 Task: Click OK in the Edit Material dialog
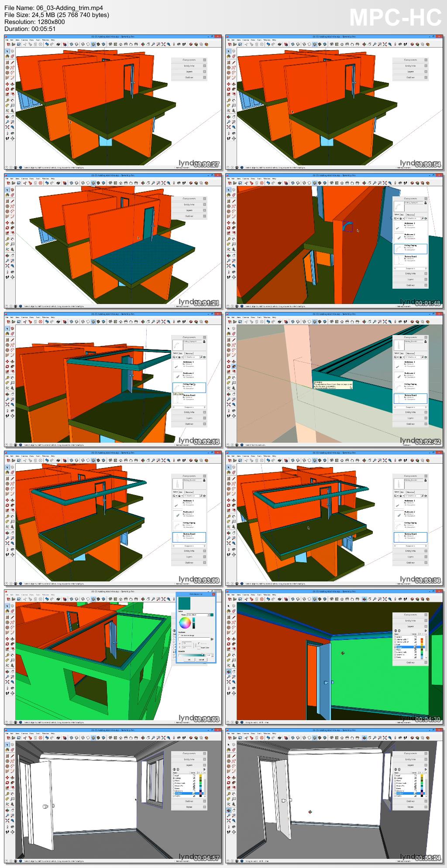(189, 660)
